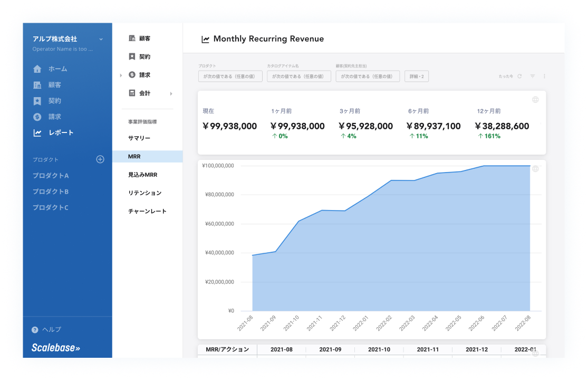Expand the アルプ株式会社 company dropdown
Screen dimensions: 588x381
coord(101,40)
